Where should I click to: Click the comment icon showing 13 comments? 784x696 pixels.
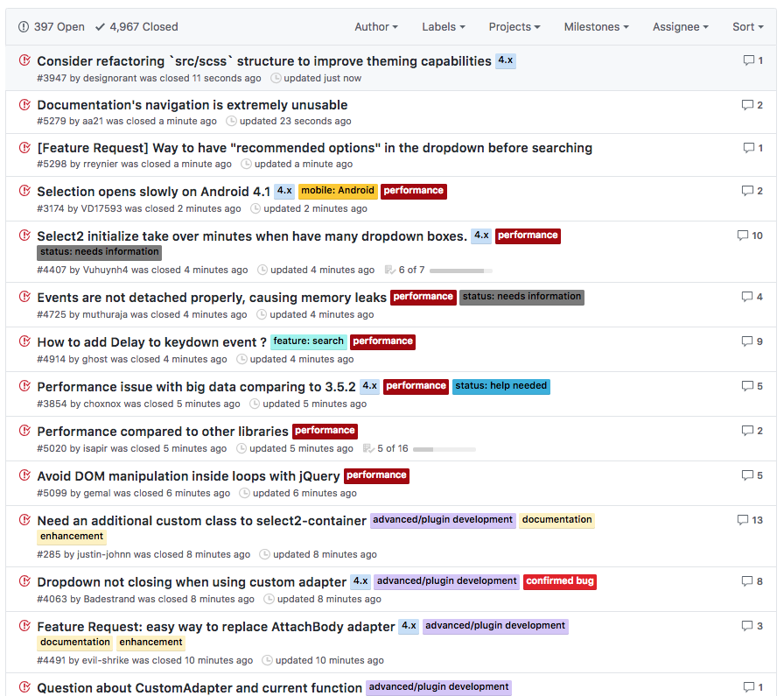pos(743,520)
